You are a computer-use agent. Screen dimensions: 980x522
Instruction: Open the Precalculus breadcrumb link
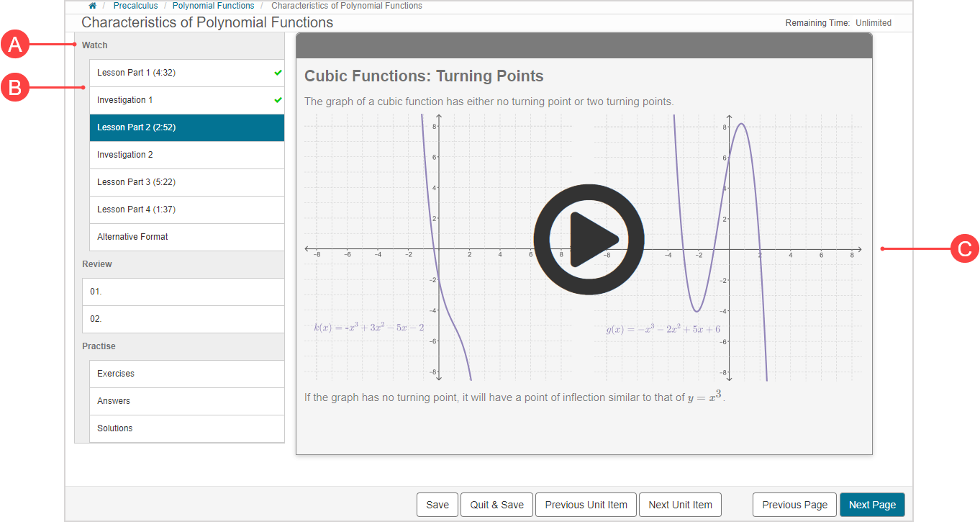(135, 6)
